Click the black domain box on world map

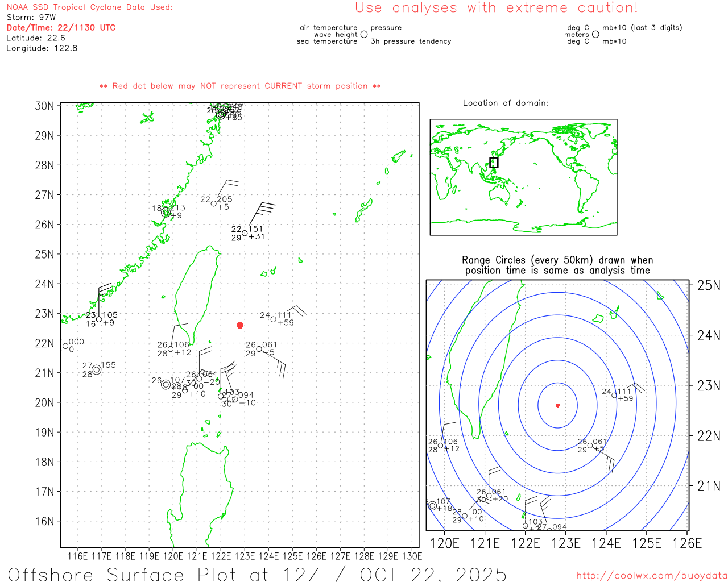coord(494,163)
